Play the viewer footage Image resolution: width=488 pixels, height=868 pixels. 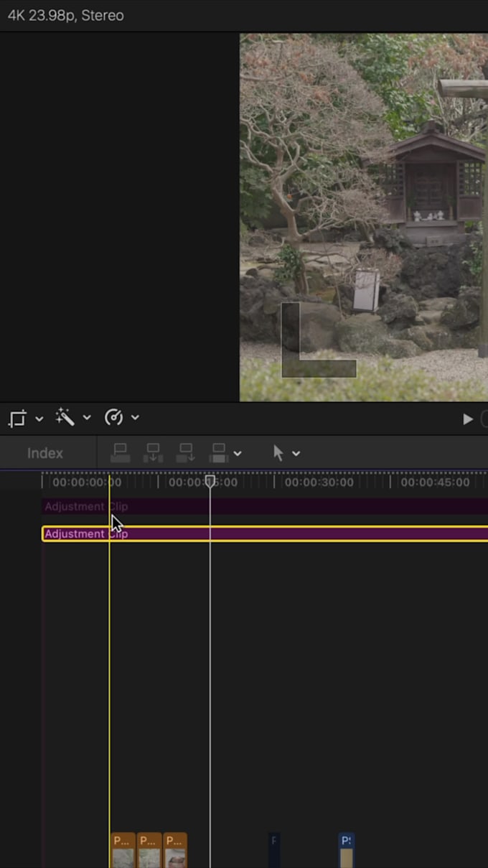[x=468, y=419]
